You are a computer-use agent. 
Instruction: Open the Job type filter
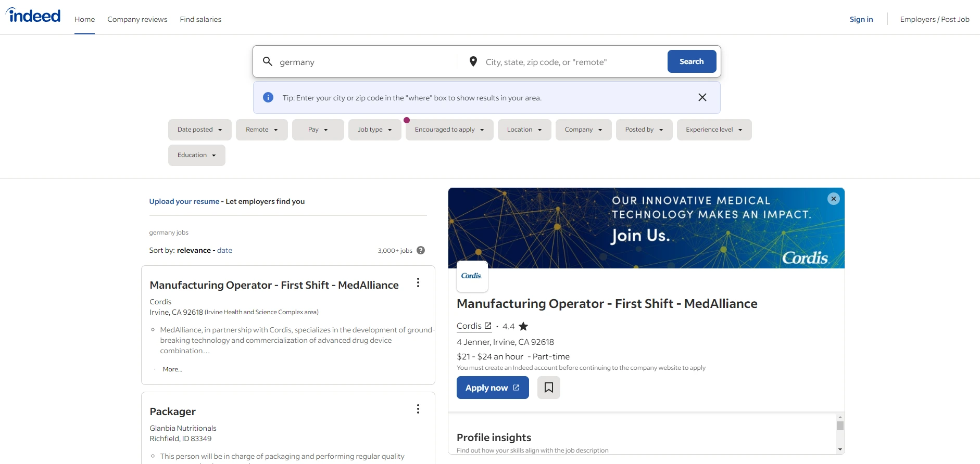click(x=375, y=130)
